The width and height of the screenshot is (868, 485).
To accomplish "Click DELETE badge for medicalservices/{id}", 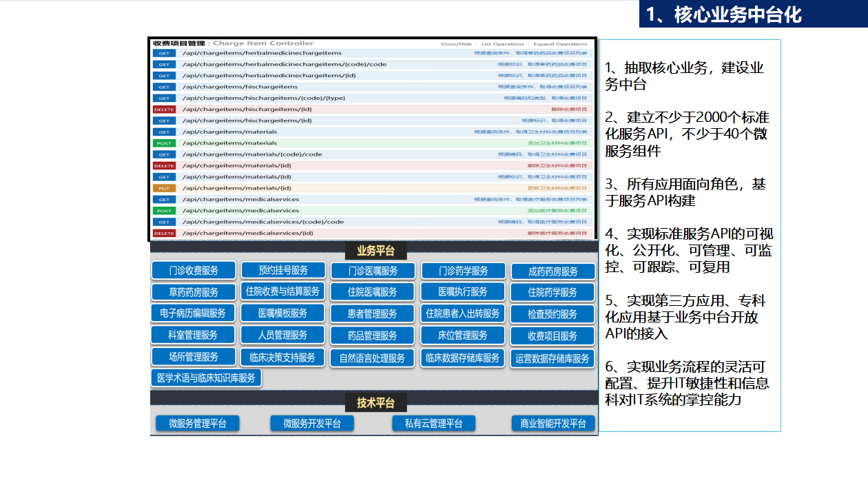I will point(164,234).
